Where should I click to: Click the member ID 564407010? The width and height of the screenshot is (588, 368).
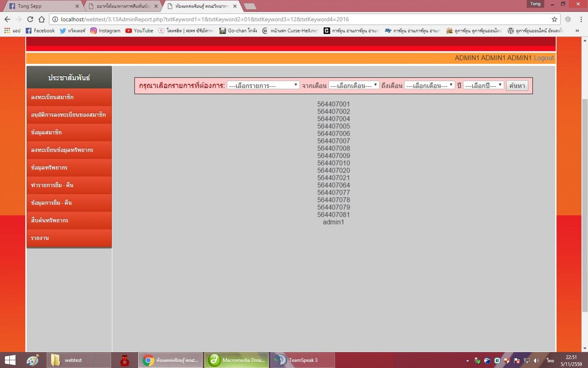334,163
